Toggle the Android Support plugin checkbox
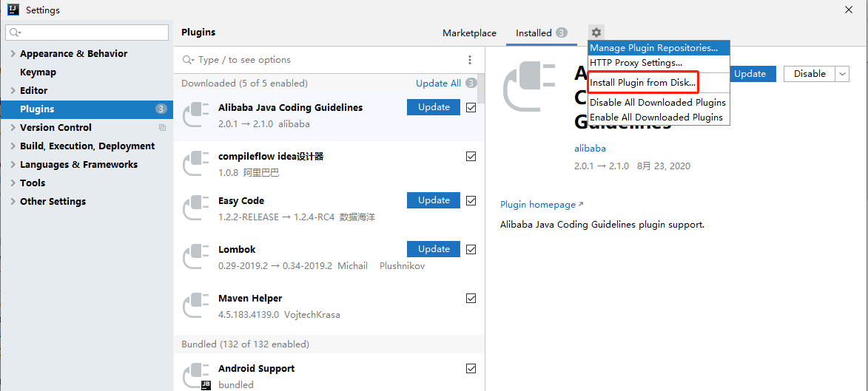868x391 pixels. coord(471,368)
